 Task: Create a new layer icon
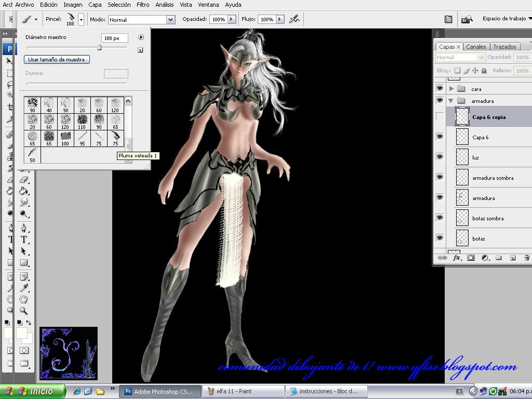click(x=513, y=258)
